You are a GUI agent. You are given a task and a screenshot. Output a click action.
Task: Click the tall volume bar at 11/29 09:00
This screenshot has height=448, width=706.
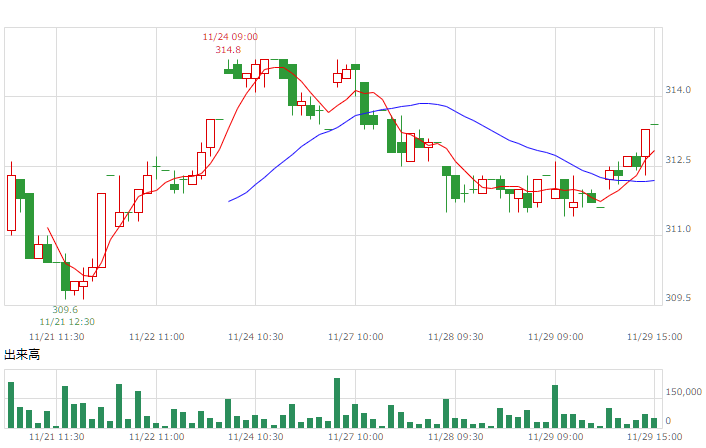coord(555,407)
